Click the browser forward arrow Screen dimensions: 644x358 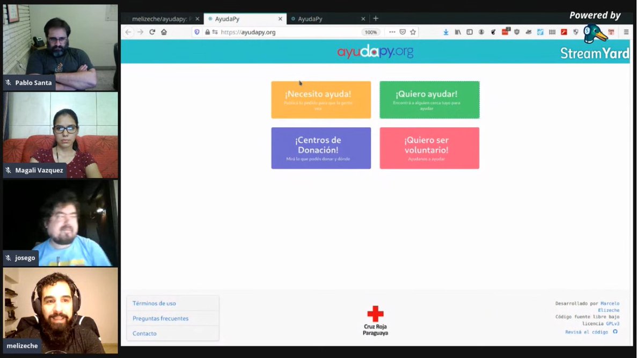140,32
